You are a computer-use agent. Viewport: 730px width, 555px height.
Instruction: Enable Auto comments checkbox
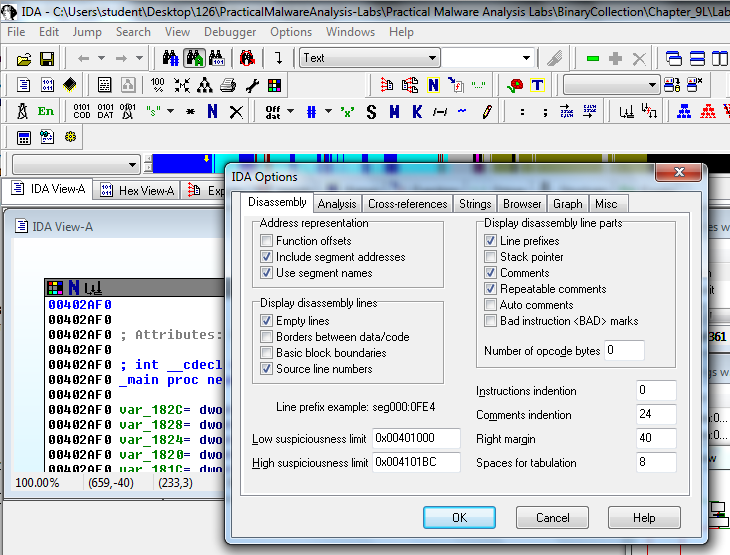(x=490, y=305)
